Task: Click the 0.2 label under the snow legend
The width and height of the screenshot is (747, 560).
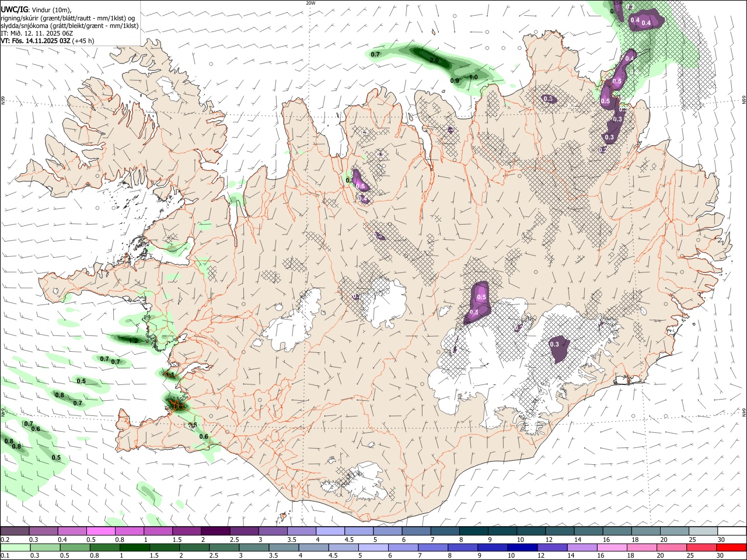Action: [x=5, y=540]
